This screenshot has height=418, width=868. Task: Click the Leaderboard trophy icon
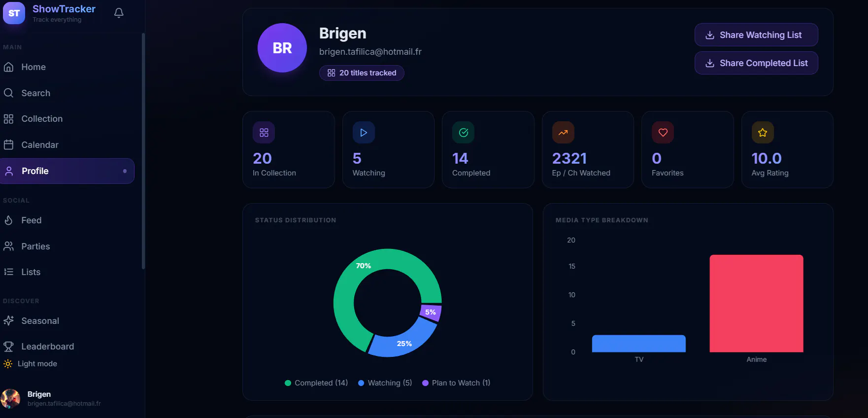tap(8, 347)
